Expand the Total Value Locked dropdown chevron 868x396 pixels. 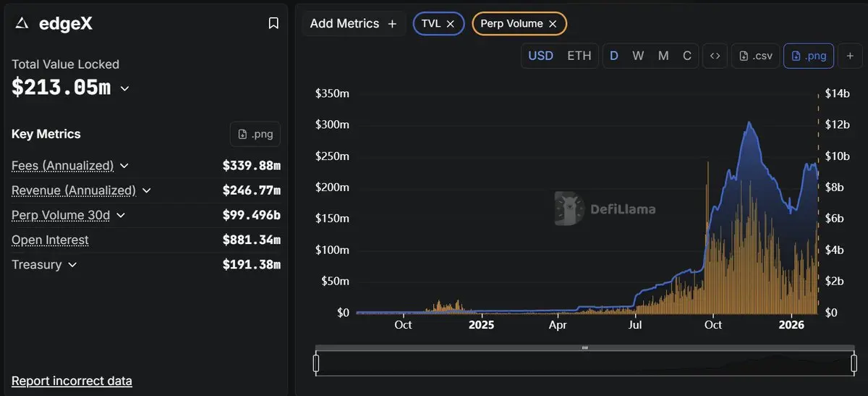point(124,88)
